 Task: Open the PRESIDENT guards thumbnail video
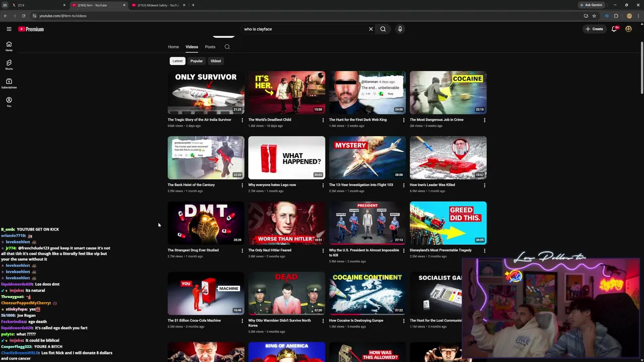point(367,223)
